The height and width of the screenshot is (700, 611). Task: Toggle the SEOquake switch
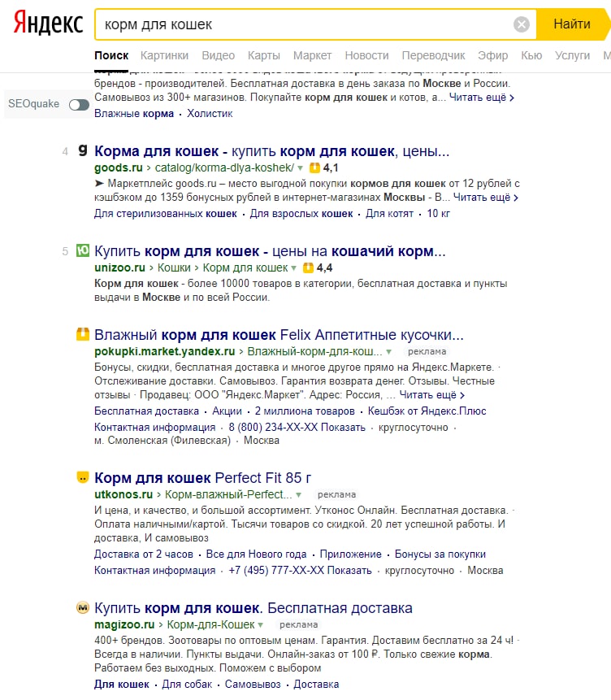pos(79,104)
